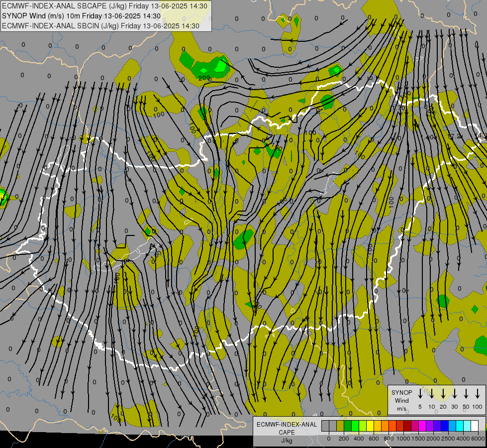Click the 30 m/s wind arrow in legend
Image resolution: width=487 pixels, height=448 pixels.
(x=454, y=393)
